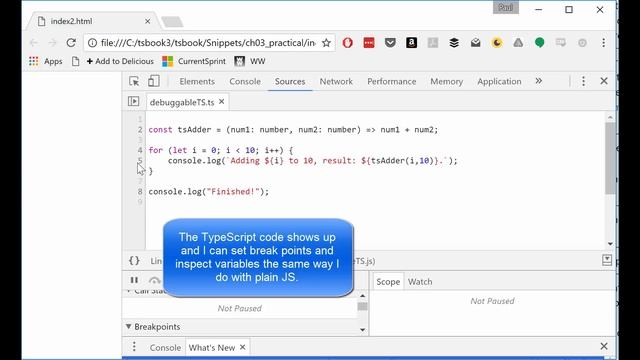This screenshot has height=360, width=640.
Task: Close the index2.html browser tab
Action: [147, 21]
